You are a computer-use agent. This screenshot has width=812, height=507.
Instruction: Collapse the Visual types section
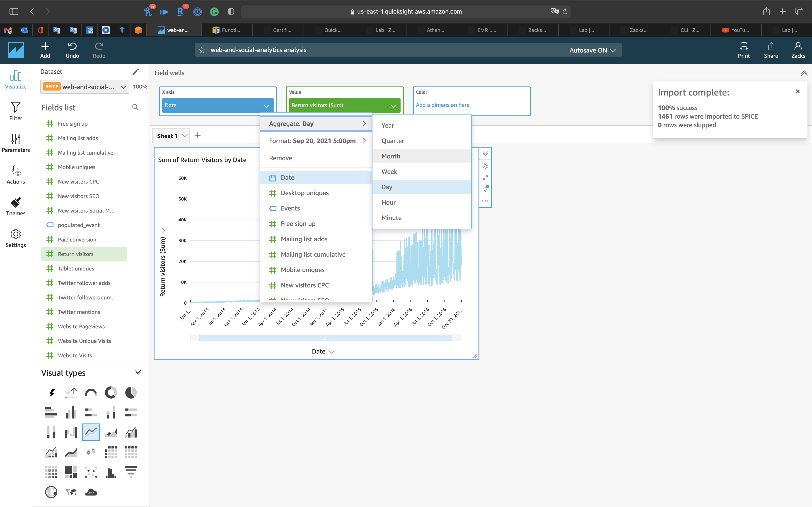138,372
